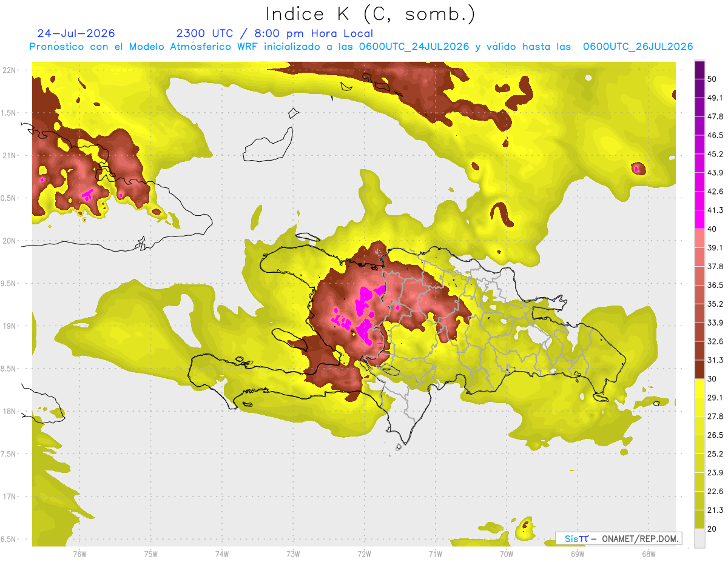Click the colorbar value "30"
This screenshot has height=562, width=728.
tap(713, 379)
